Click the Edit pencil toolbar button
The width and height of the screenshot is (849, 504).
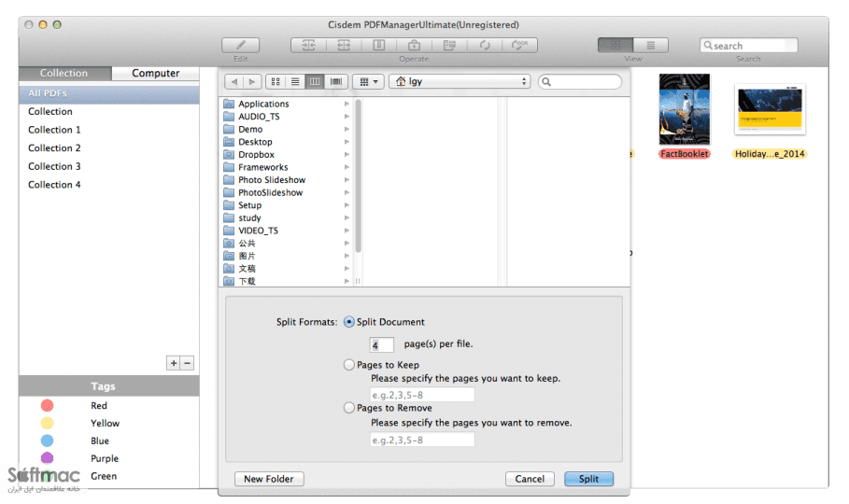(x=240, y=45)
